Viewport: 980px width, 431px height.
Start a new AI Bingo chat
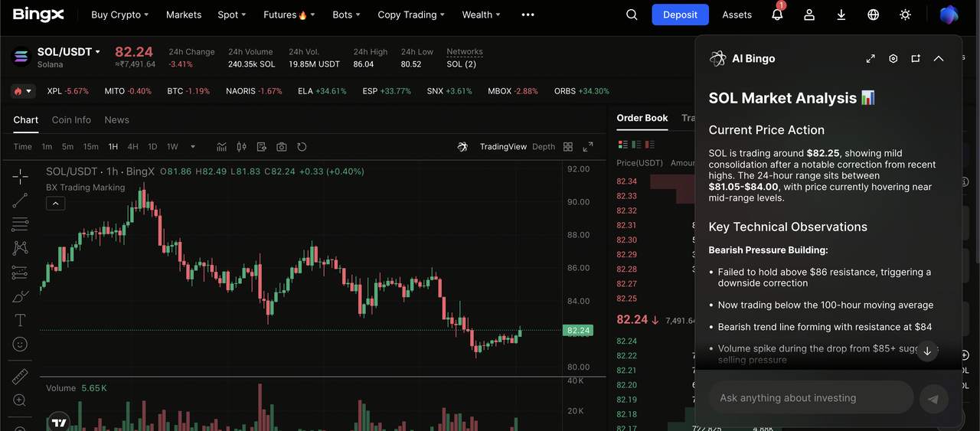pos(916,59)
